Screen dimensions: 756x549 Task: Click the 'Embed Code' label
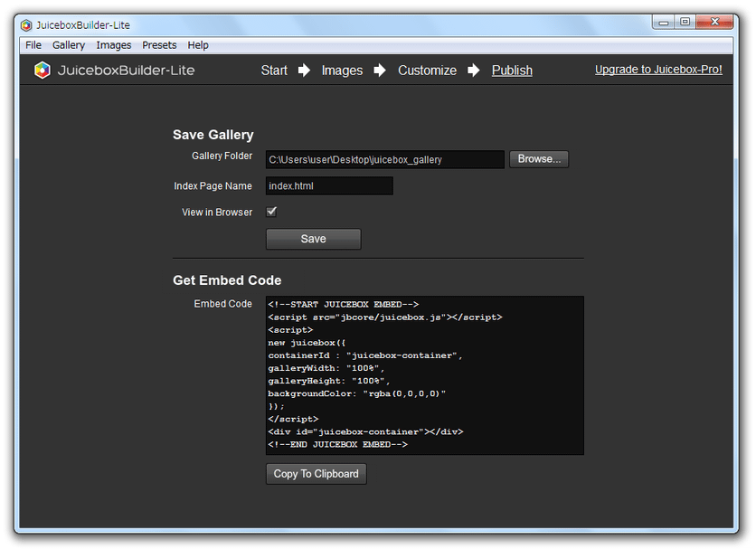[x=222, y=304]
